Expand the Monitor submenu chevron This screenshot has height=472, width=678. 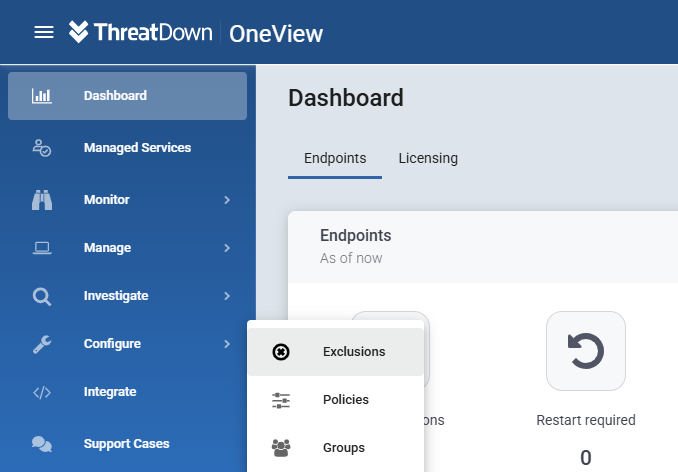tap(227, 200)
